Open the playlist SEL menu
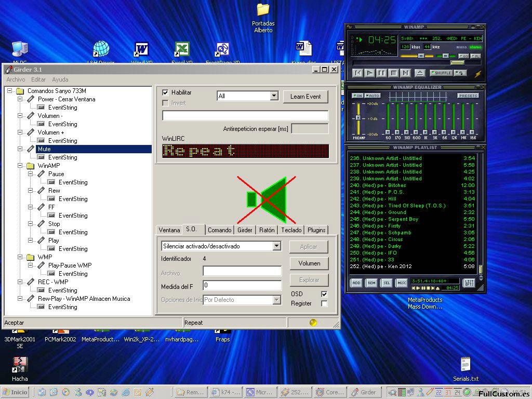The image size is (532, 399). click(x=387, y=283)
